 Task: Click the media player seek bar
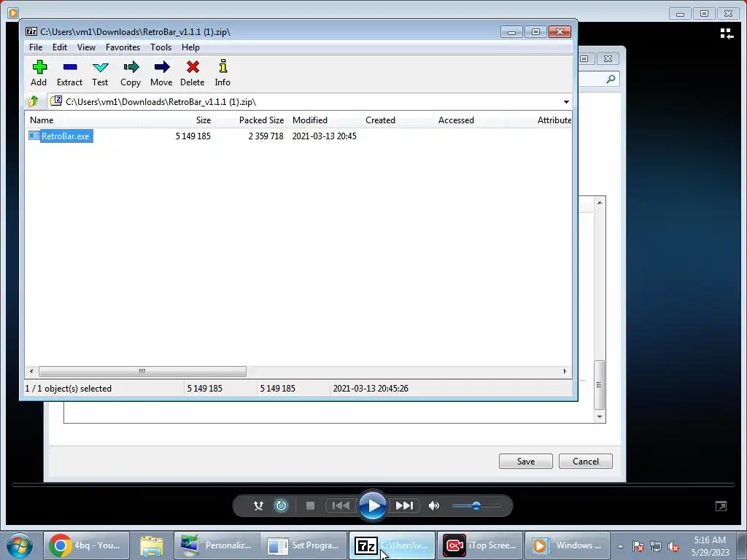click(x=373, y=485)
